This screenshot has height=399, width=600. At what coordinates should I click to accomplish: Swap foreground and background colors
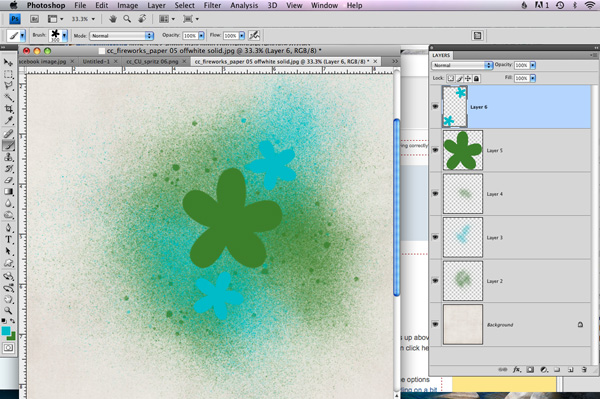click(x=13, y=321)
